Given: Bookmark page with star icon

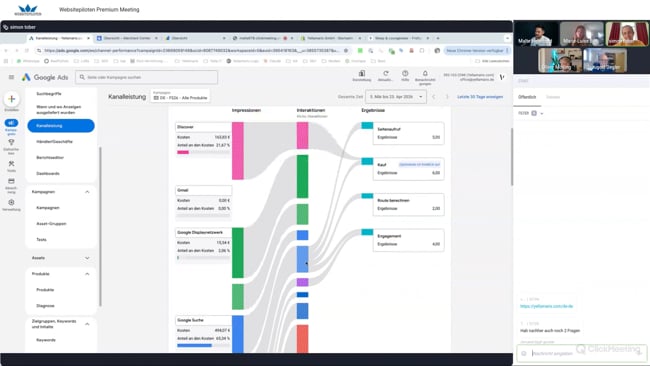Looking at the screenshot, I should pyautogui.click(x=346, y=51).
